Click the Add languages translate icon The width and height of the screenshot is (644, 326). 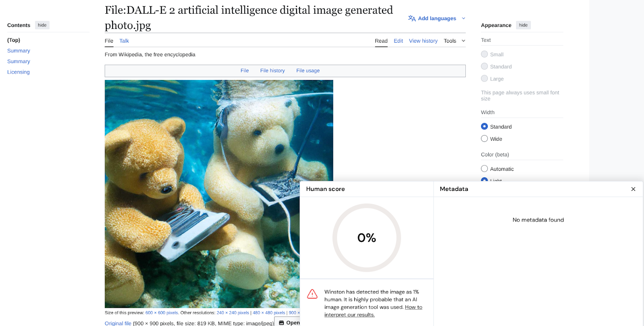point(412,18)
